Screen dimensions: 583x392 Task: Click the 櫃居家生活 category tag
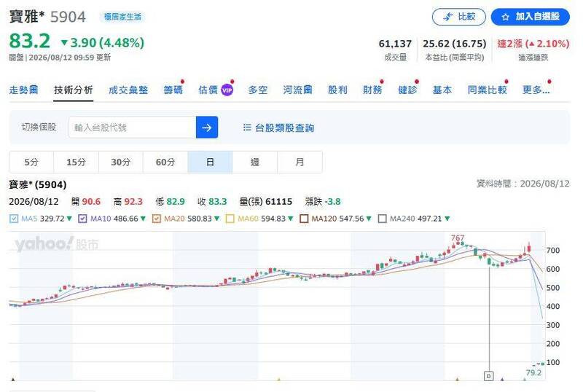point(122,17)
